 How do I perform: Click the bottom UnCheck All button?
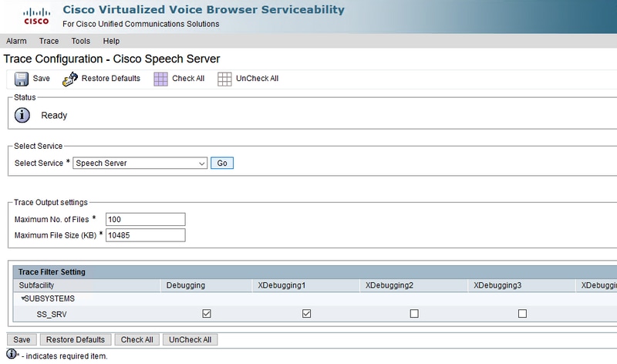click(x=190, y=339)
